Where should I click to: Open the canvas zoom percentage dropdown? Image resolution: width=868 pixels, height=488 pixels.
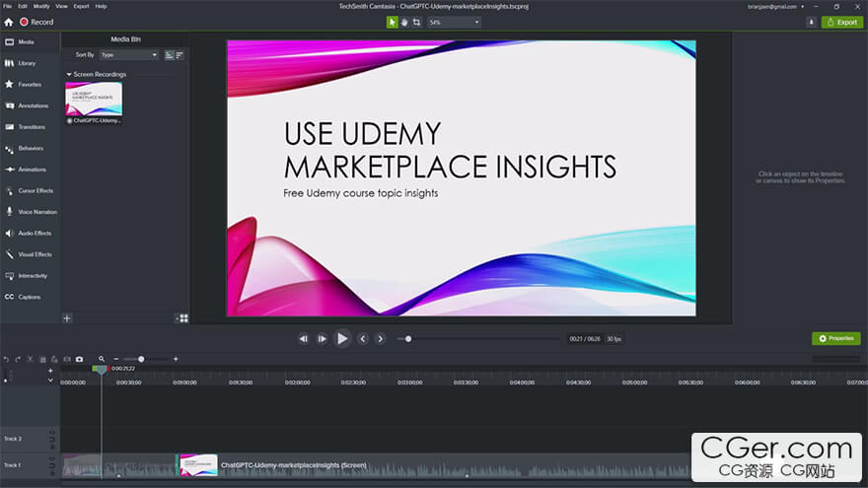pyautogui.click(x=454, y=22)
